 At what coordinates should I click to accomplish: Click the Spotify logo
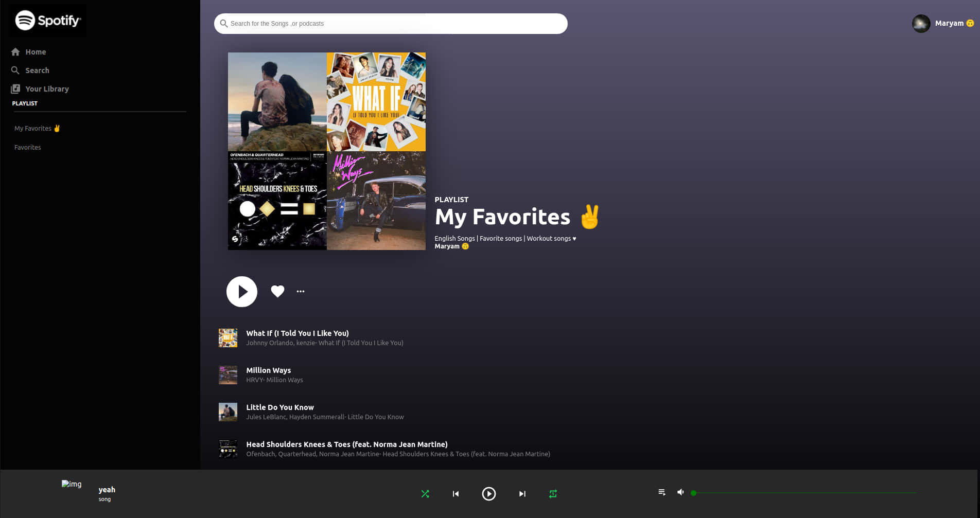pos(48,21)
